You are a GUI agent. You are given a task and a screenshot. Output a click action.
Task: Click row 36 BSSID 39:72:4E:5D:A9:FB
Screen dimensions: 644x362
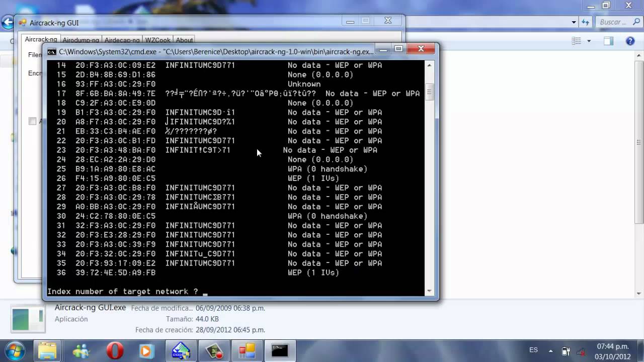coord(116,273)
